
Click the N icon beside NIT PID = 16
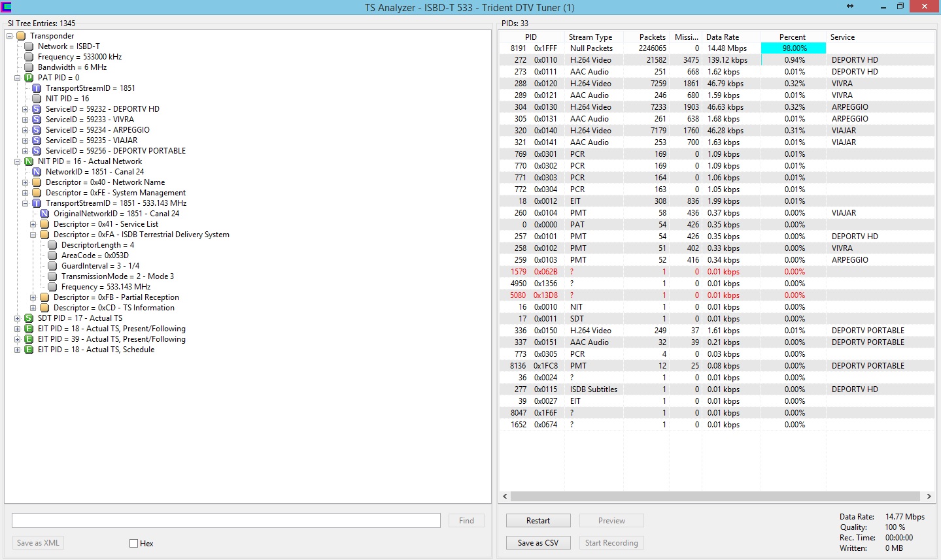[29, 161]
